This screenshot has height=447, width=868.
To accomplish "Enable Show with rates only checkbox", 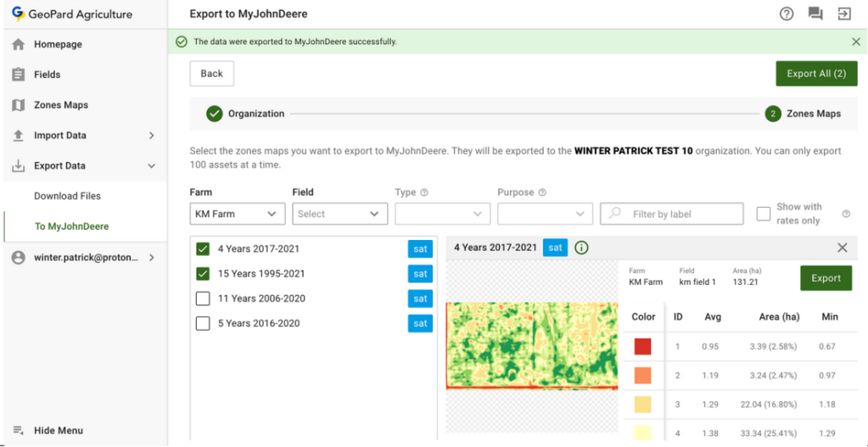I will coord(764,214).
